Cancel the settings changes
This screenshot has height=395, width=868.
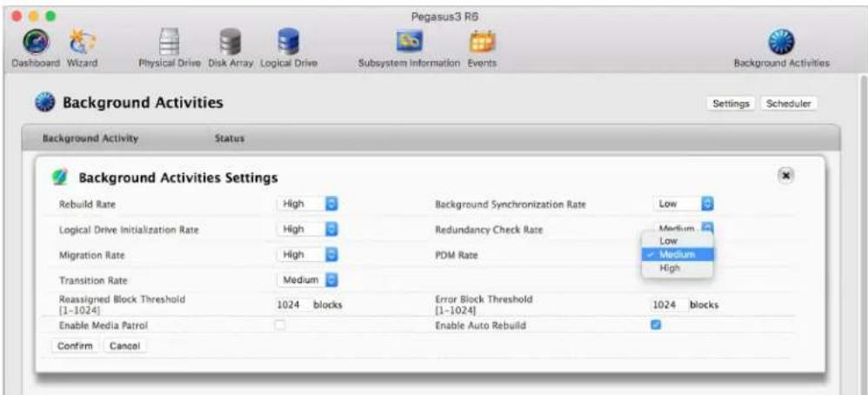pyautogui.click(x=125, y=345)
